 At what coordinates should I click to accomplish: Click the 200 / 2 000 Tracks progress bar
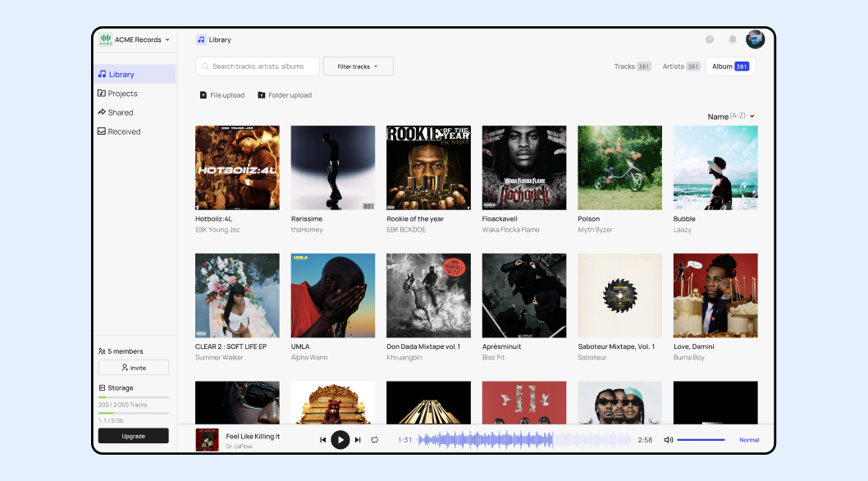[x=134, y=397]
